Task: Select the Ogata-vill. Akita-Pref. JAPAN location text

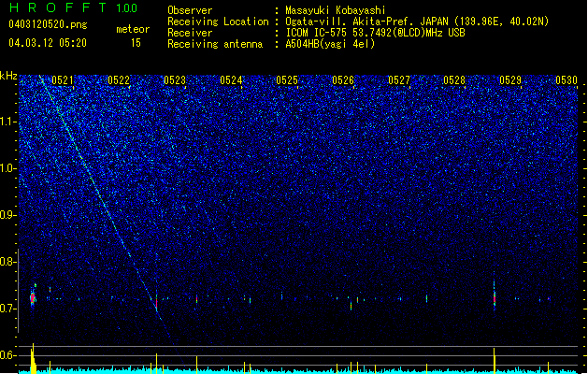Action: click(417, 22)
